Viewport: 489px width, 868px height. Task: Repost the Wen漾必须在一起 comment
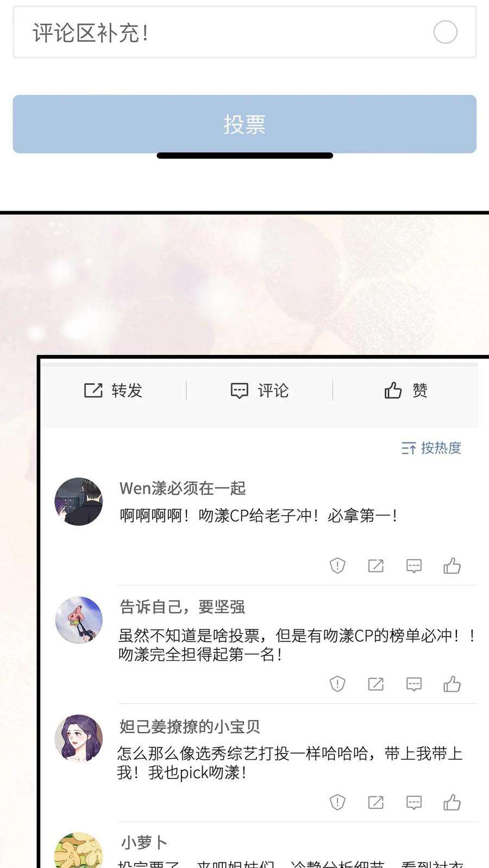[375, 566]
